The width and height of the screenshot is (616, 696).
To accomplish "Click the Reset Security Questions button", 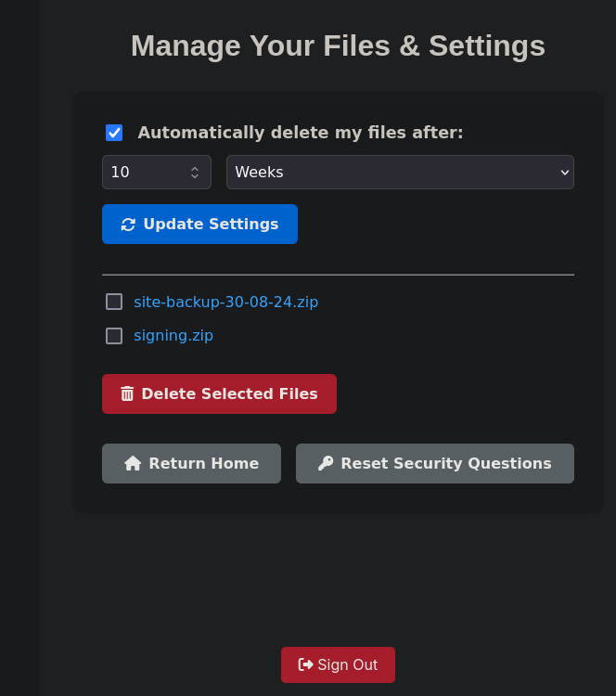I will coord(435,463).
